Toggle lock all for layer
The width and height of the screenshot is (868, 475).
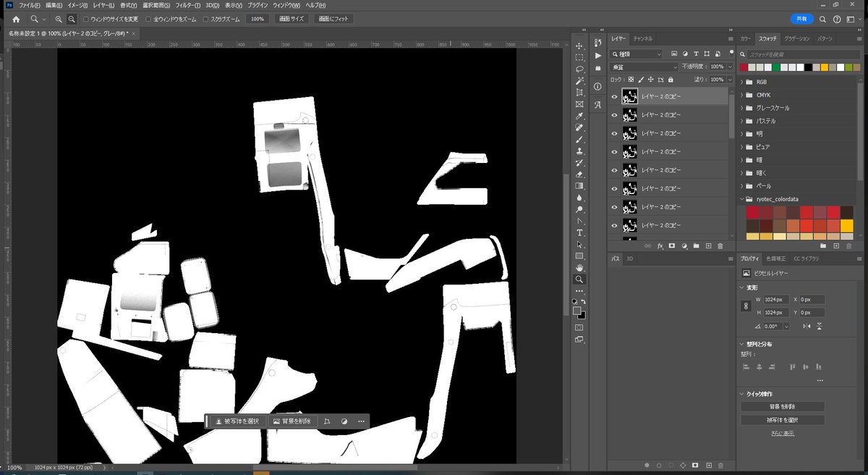[x=671, y=79]
